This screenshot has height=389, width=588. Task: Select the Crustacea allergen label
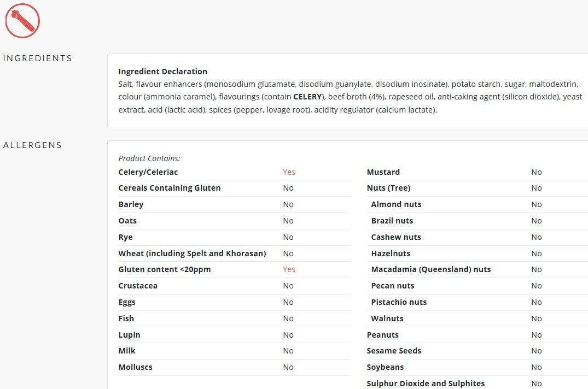[138, 286]
